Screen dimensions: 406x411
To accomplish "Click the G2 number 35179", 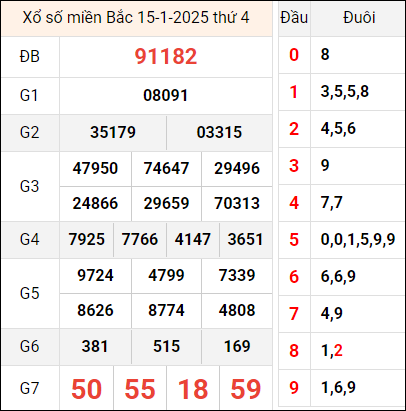I will [113, 132].
